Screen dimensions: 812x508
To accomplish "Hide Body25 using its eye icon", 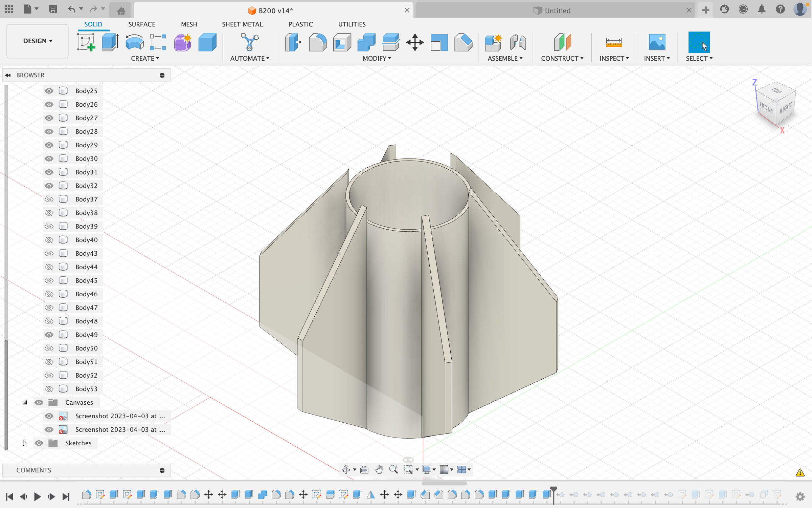I will [49, 91].
